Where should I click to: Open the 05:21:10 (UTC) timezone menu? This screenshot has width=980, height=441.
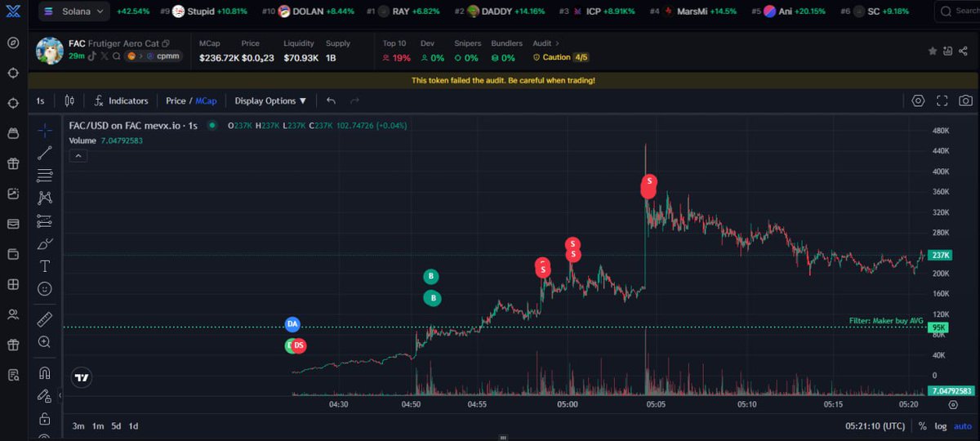(875, 426)
